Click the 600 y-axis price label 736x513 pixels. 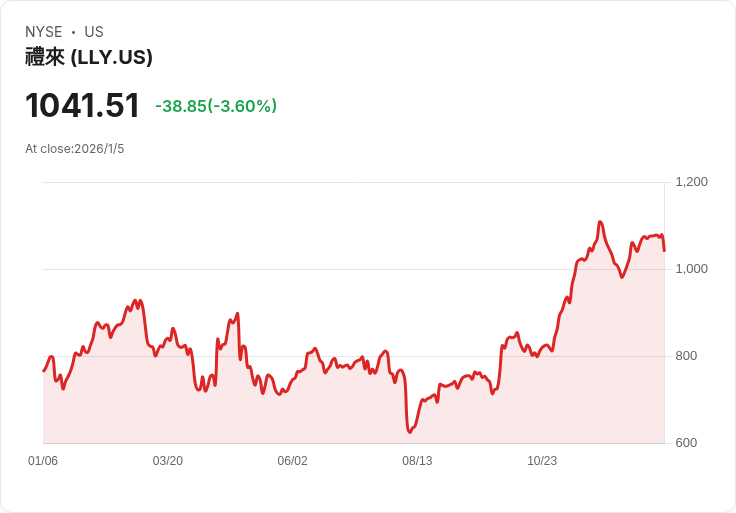[x=686, y=443]
